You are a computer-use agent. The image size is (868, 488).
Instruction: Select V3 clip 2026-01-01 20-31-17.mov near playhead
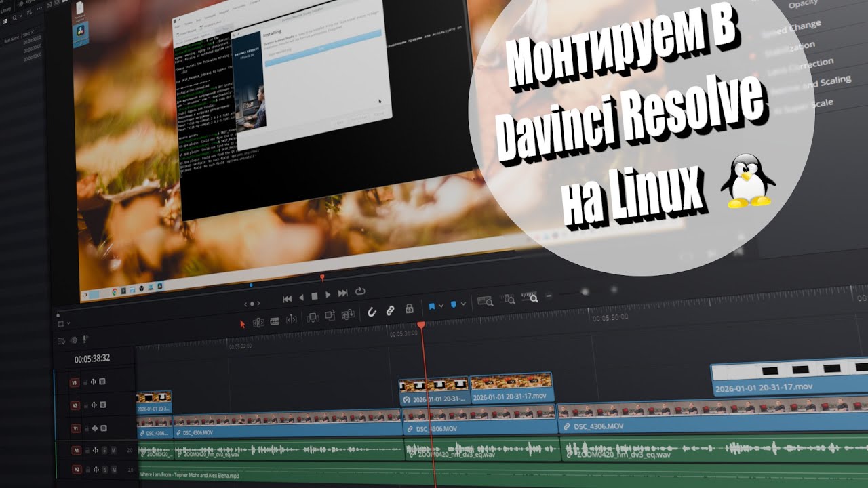point(512,388)
